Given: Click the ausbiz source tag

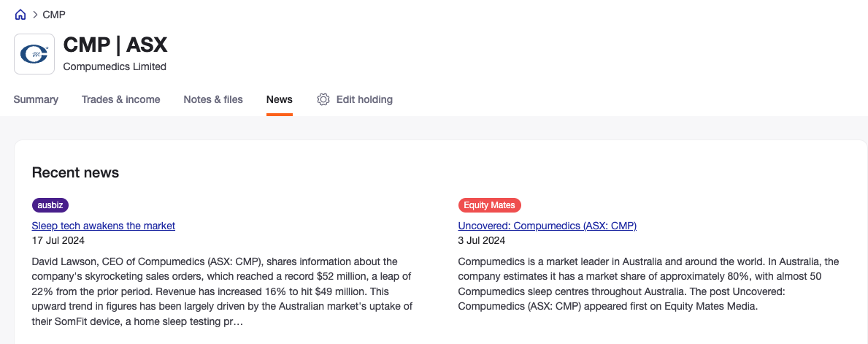Looking at the screenshot, I should click(x=50, y=205).
